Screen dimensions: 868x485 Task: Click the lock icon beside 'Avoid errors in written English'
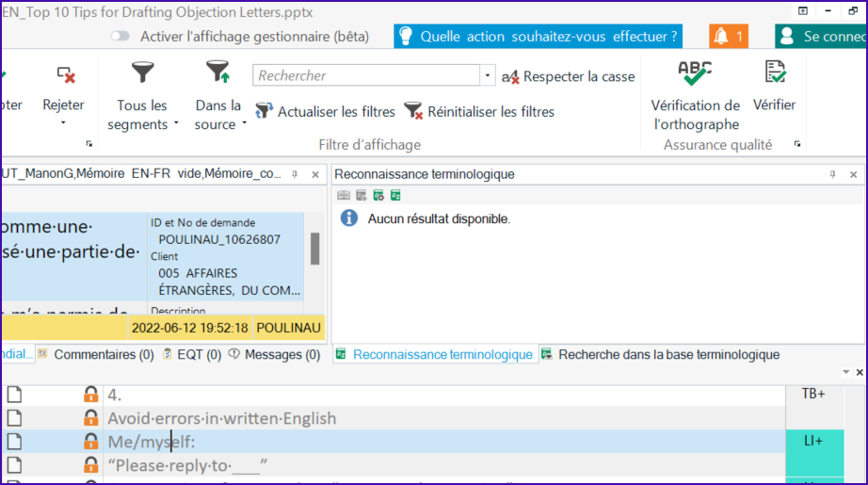90,418
